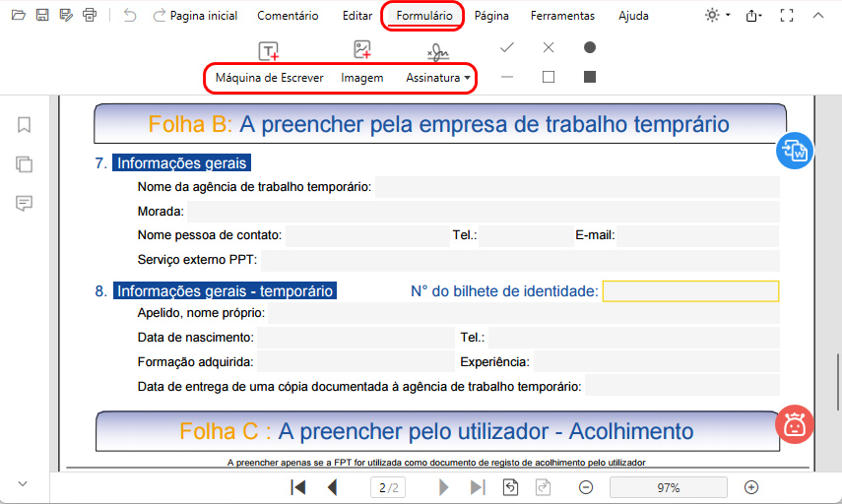Save the document with the floppy icon
Image resolution: width=842 pixels, height=504 pixels.
(x=42, y=15)
